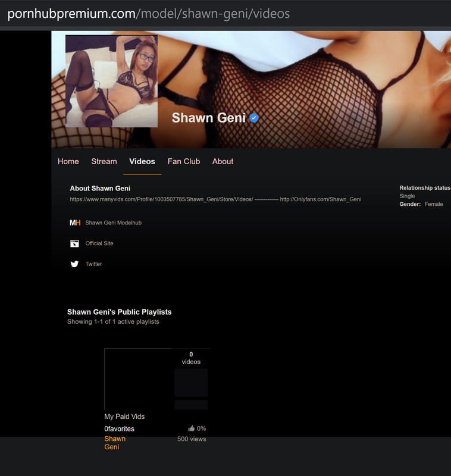Viewport: 451px width, 476px height.
Task: Click the orange Shawn Geni author link
Action: [115, 443]
